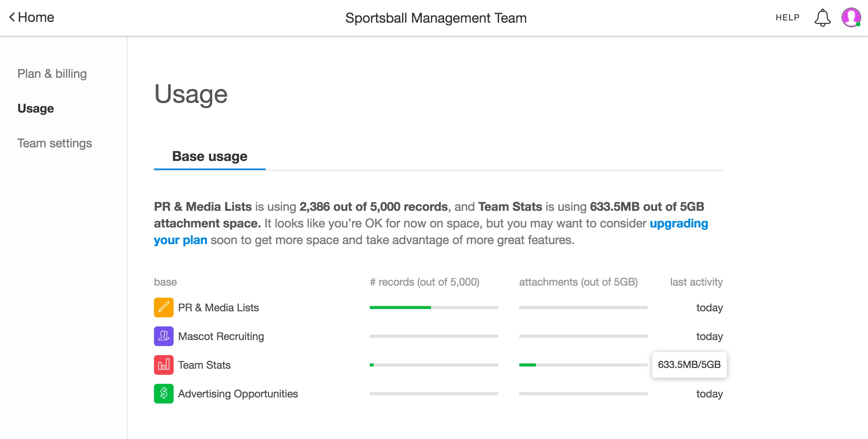Screen dimensions: 868x439
Task: Click Mascot Recruiting attachments bar
Action: [583, 336]
